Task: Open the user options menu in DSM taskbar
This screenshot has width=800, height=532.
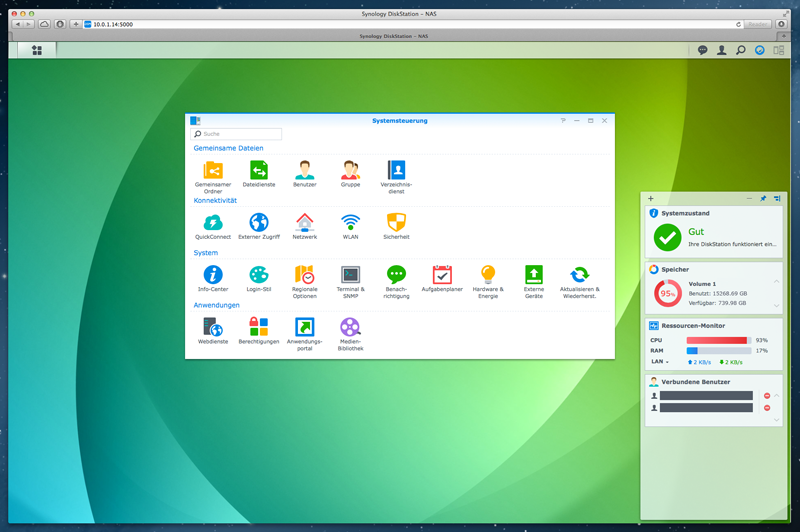Action: click(x=721, y=50)
